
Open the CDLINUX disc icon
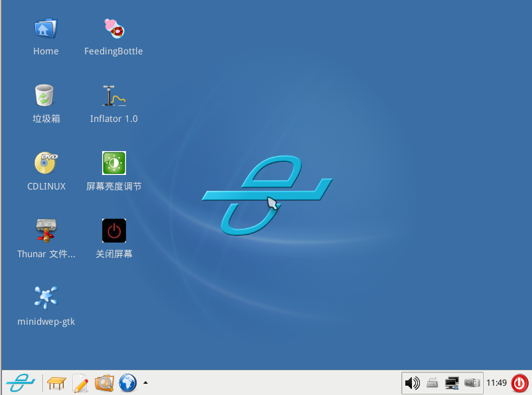click(x=45, y=163)
